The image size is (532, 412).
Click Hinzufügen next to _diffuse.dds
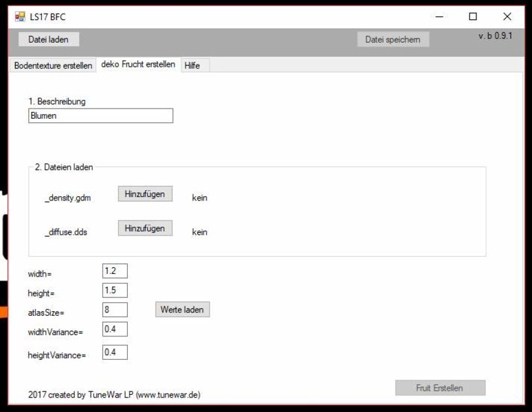coord(145,229)
